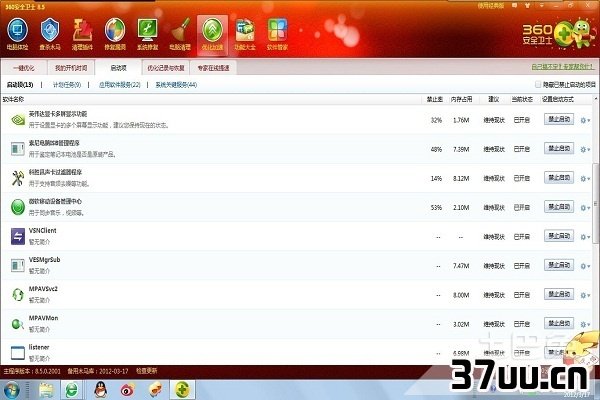Select the 启动项 tab
Screen dimensions: 600x400
118,68
